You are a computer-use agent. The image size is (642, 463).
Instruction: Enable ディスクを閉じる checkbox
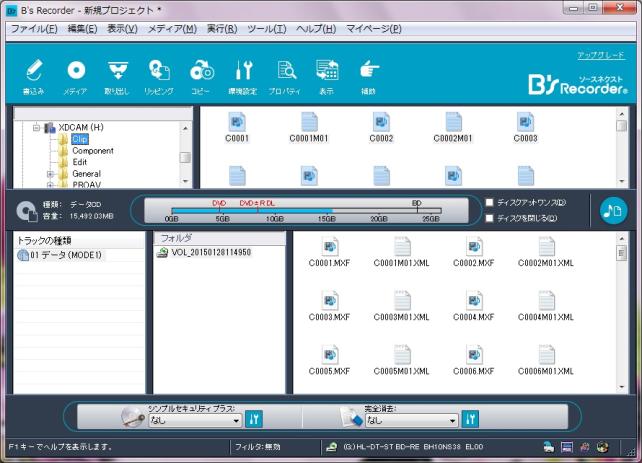(x=489, y=218)
